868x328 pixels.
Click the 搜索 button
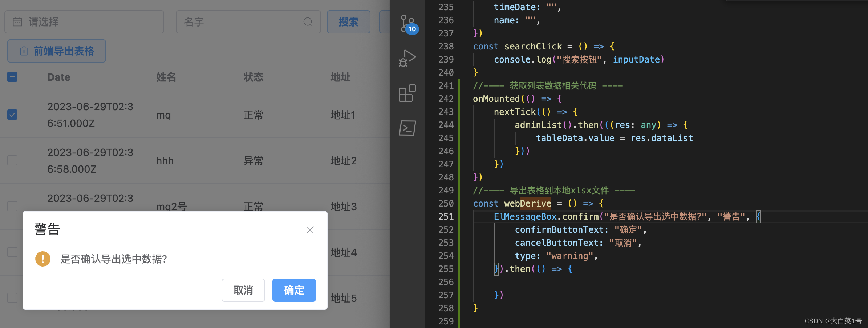tap(349, 22)
